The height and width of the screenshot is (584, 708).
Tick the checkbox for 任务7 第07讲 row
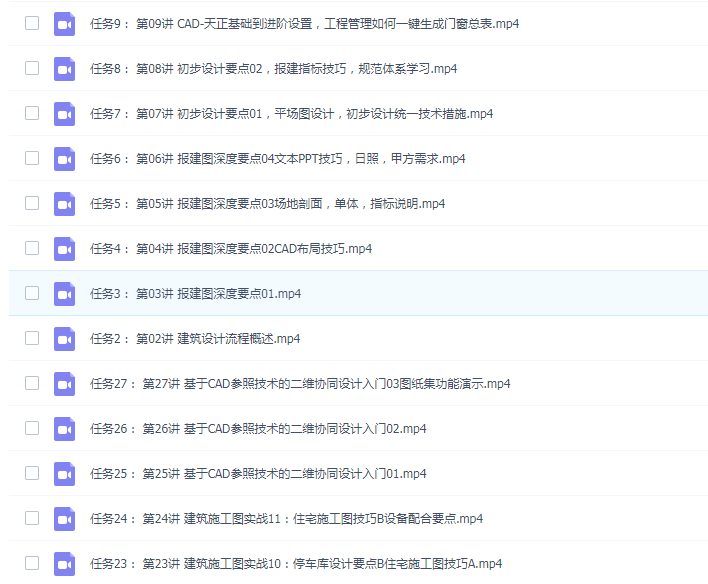tap(32, 113)
